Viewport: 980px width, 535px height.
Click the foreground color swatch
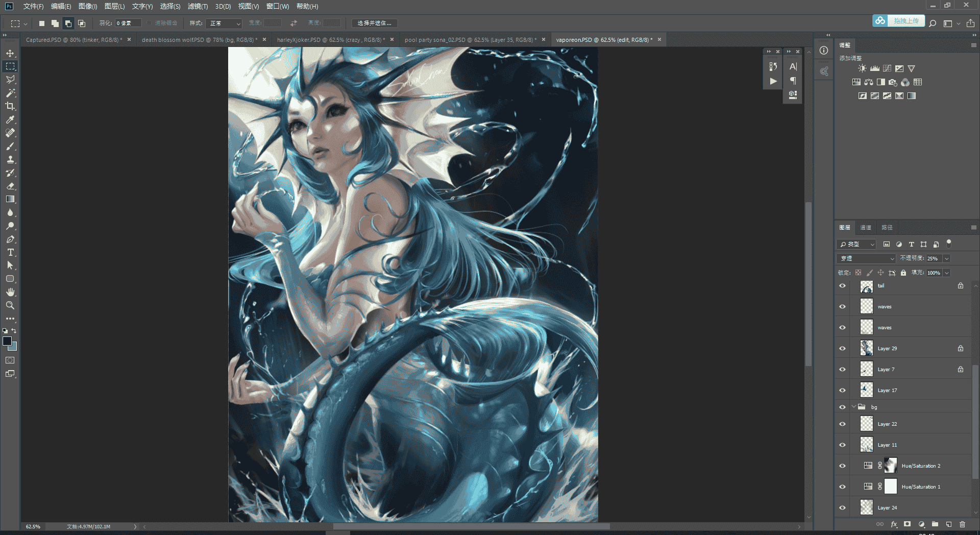tap(7, 342)
